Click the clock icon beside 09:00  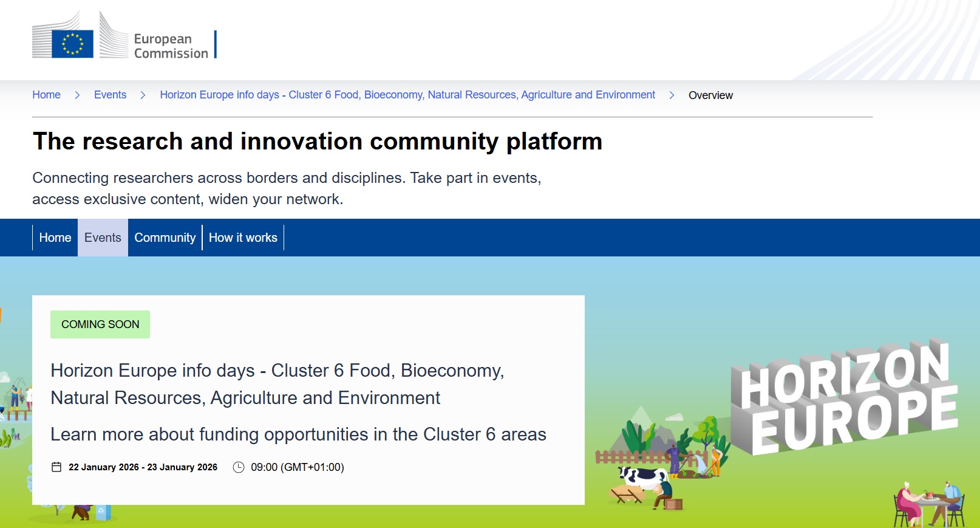239,467
